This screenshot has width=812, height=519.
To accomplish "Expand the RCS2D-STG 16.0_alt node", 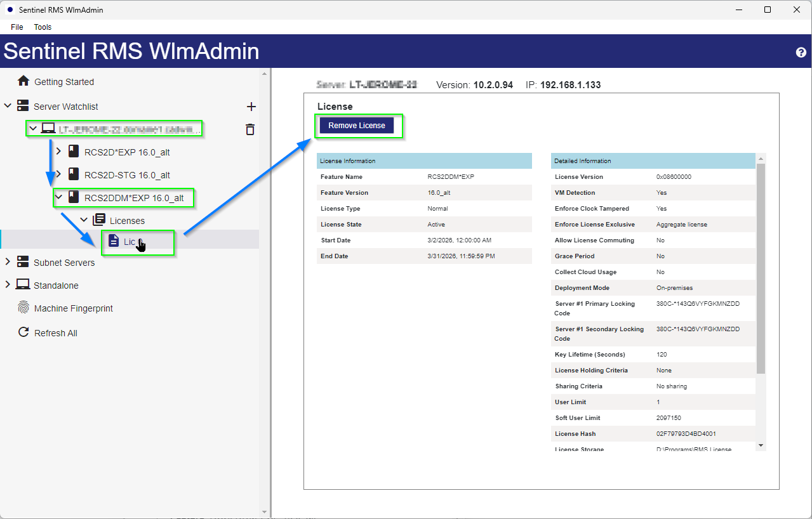I will (x=58, y=174).
